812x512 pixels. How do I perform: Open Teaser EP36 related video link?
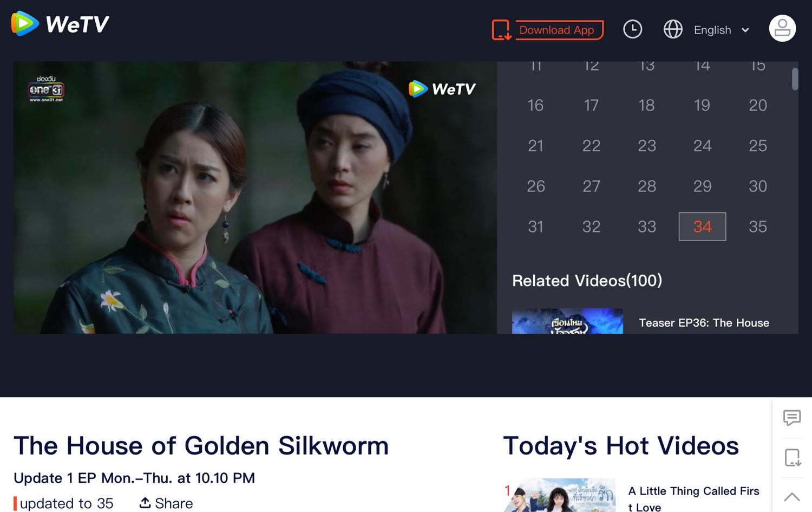[704, 323]
